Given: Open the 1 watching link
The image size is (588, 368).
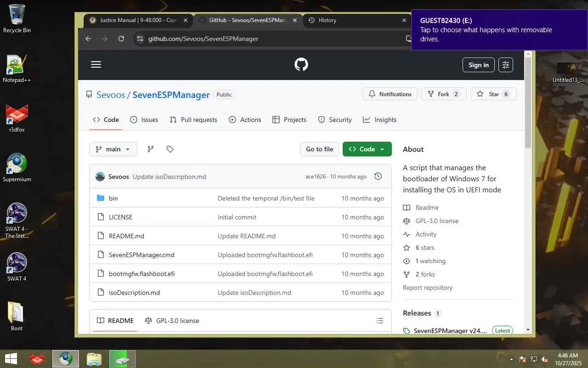Looking at the screenshot, I should (424, 261).
